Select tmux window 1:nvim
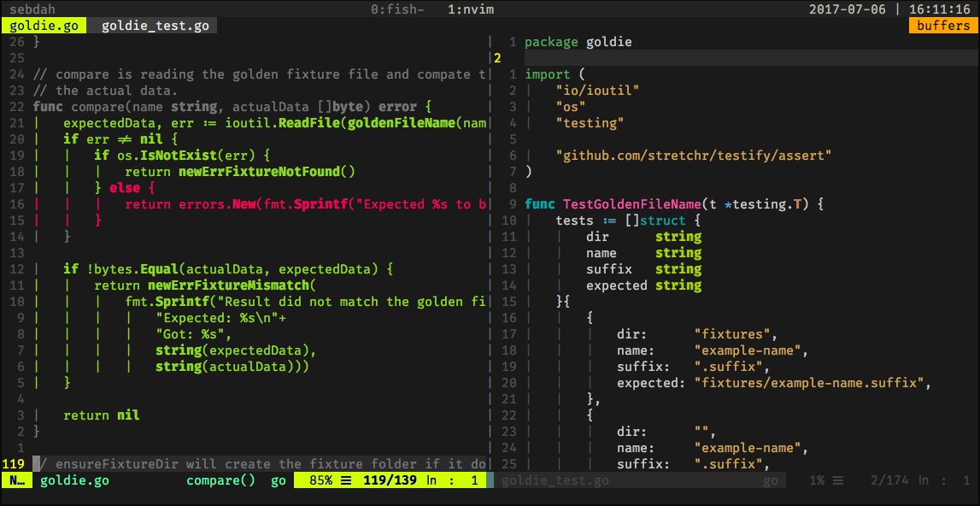The image size is (980, 506). tap(471, 9)
